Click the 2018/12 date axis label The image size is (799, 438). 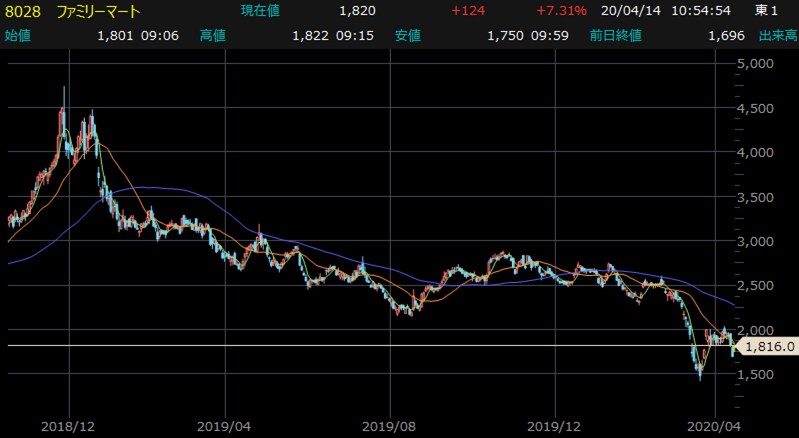[68, 426]
